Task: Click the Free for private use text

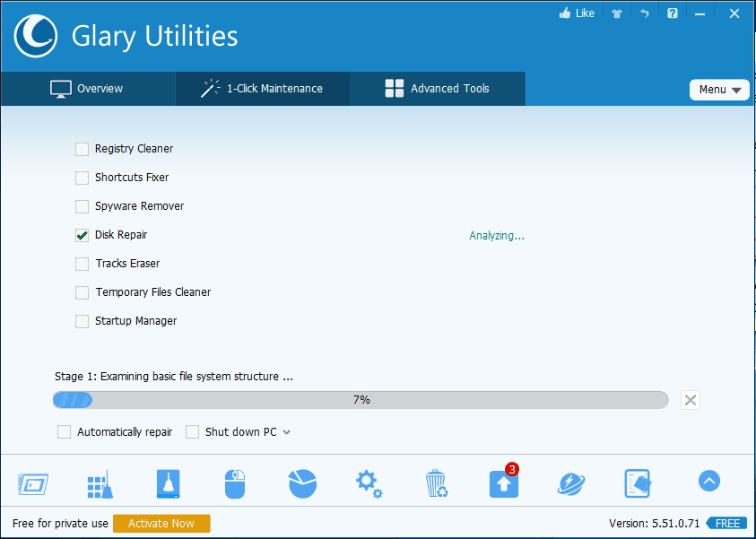Action: coord(60,524)
